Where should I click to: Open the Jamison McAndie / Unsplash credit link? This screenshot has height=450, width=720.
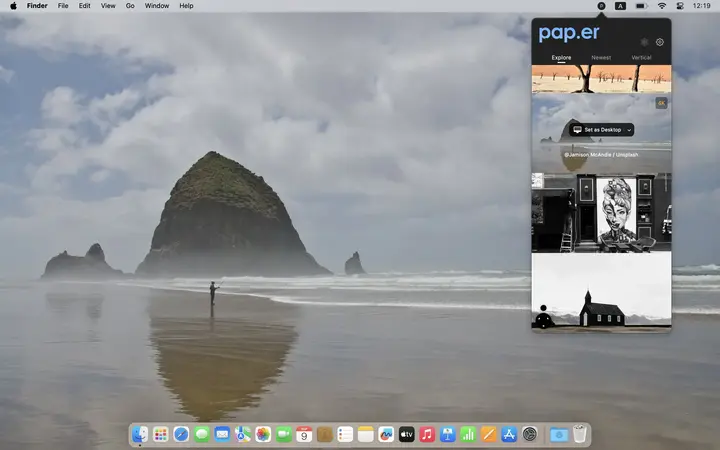pos(601,155)
